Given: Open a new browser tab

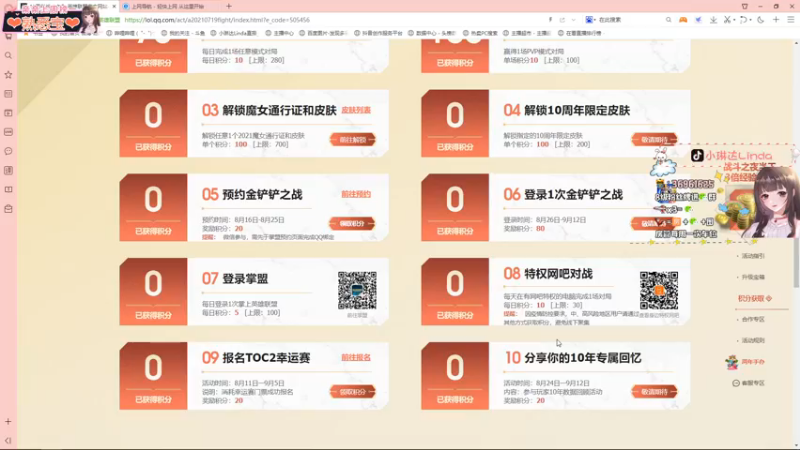Looking at the screenshot, I should [229, 6].
